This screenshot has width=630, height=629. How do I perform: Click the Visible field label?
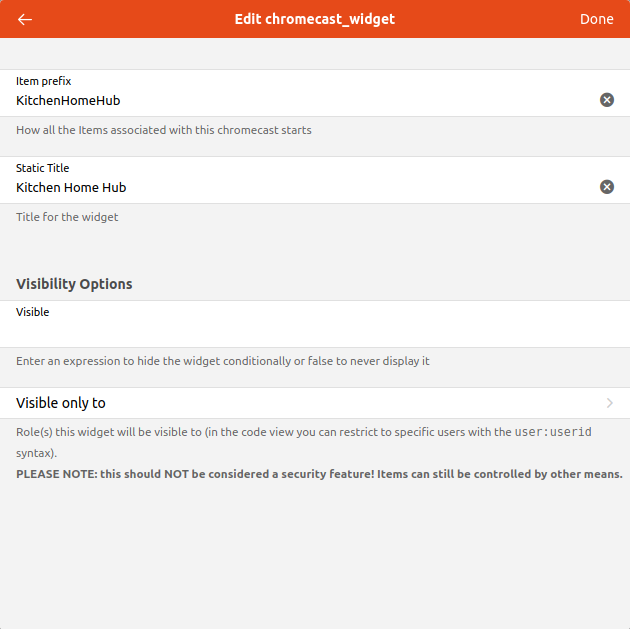tap(33, 312)
